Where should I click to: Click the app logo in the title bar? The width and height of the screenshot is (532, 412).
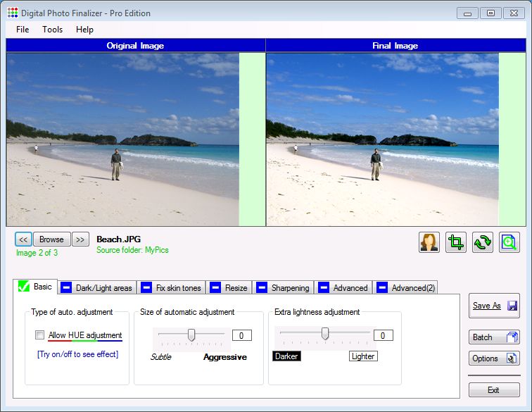click(x=12, y=13)
